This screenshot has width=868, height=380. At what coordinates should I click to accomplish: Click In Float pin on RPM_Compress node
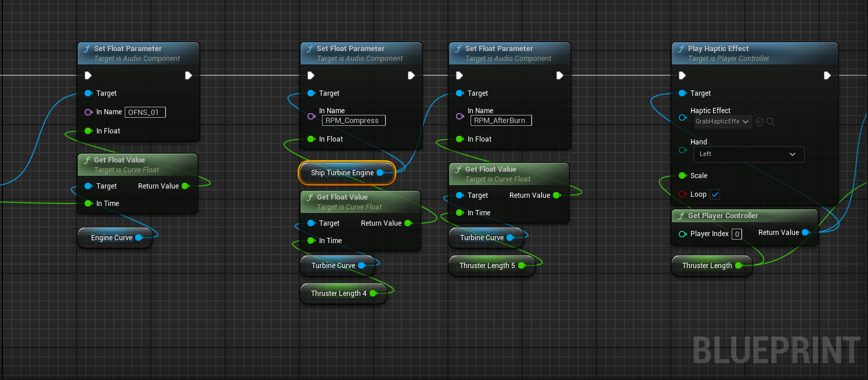(311, 139)
